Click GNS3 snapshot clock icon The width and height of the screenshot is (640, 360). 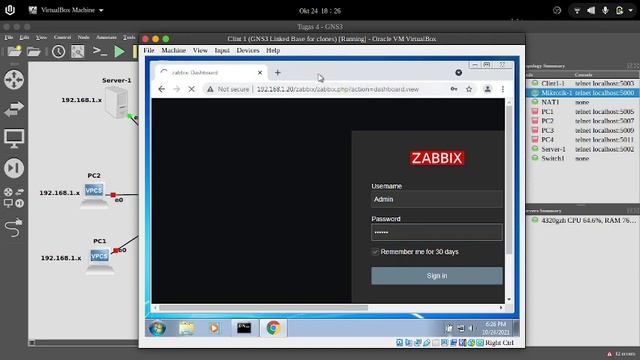[58, 51]
